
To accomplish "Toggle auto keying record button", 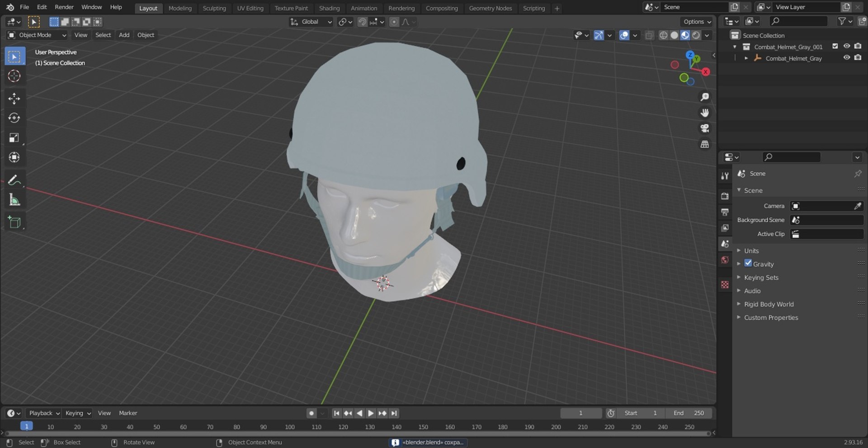I will (311, 413).
